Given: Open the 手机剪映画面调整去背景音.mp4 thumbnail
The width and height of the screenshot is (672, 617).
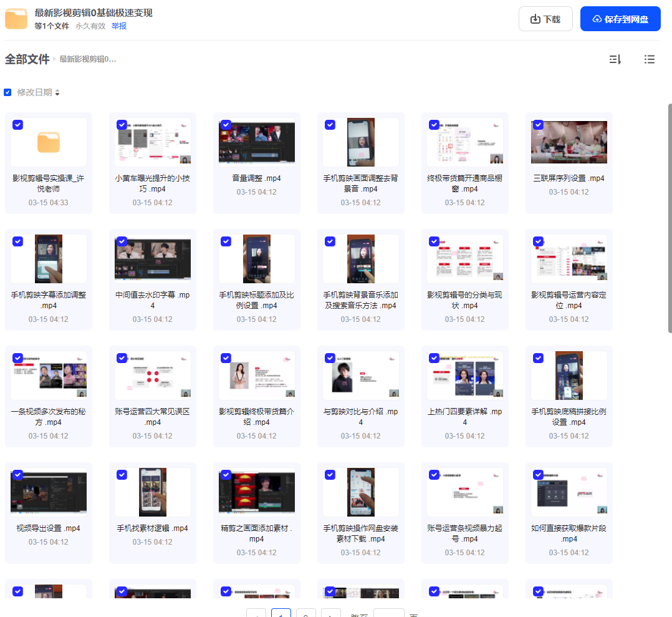Looking at the screenshot, I should 361,142.
